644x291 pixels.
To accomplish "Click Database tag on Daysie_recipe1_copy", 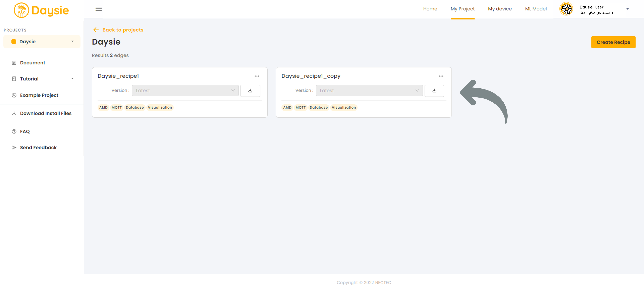I will tap(318, 108).
